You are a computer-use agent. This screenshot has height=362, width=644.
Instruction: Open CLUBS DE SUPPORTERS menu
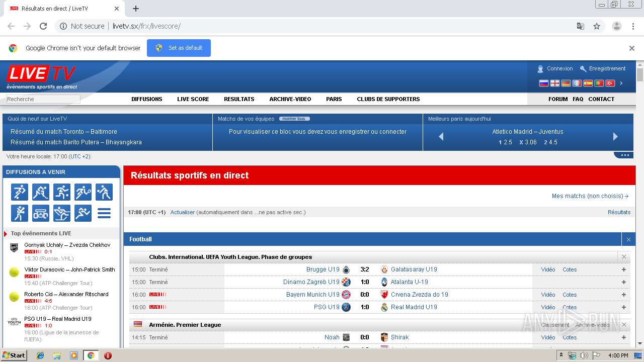click(388, 99)
